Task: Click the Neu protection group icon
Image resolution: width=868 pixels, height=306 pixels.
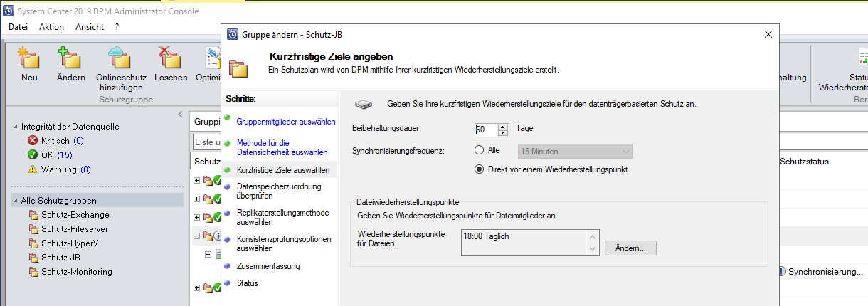Action: [29, 59]
